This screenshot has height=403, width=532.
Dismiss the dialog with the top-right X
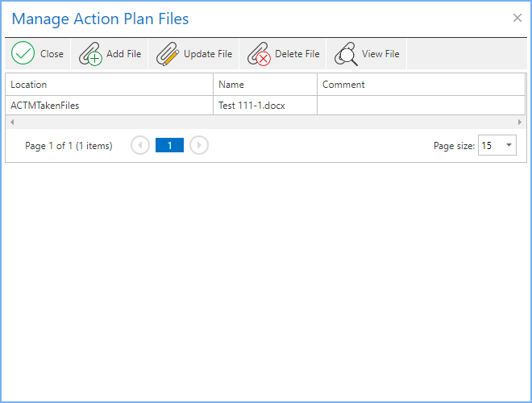[x=517, y=18]
